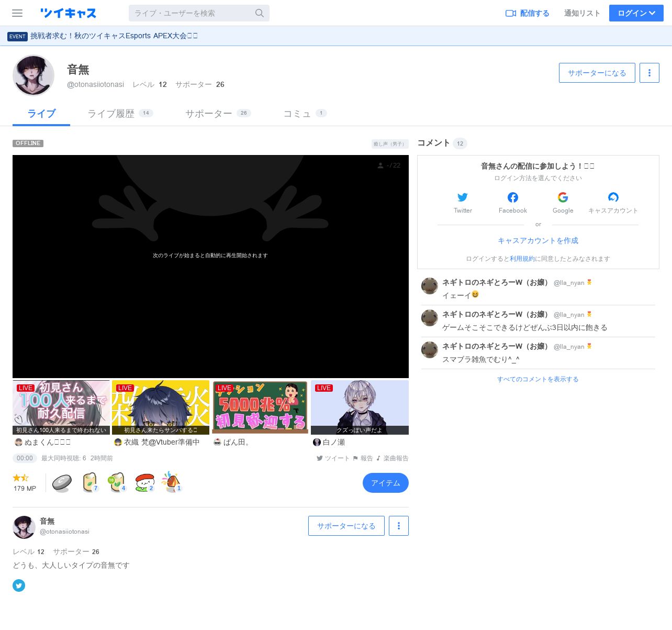The width and height of the screenshot is (672, 630).
Task: Click the large 音無 profile avatar
Action: point(33,75)
